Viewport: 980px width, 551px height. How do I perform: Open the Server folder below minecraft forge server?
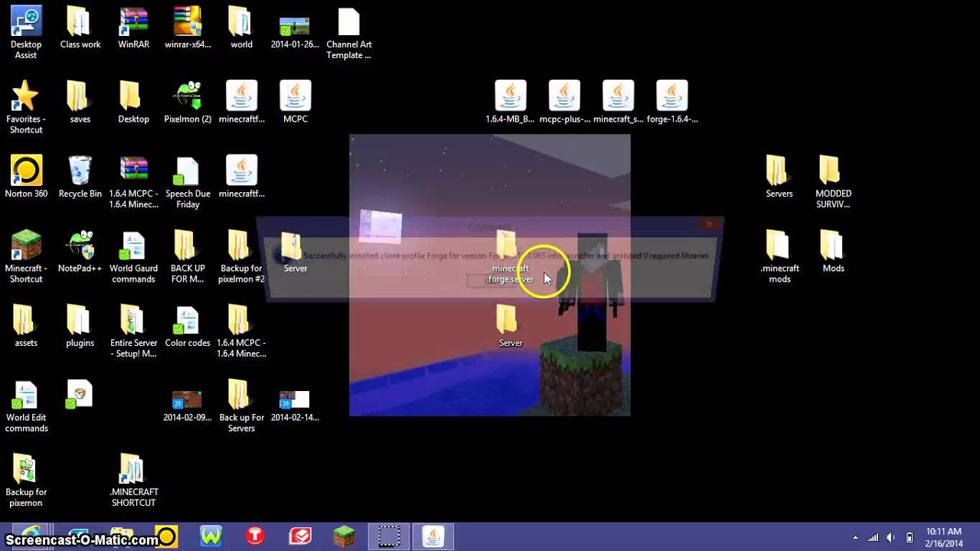(510, 326)
